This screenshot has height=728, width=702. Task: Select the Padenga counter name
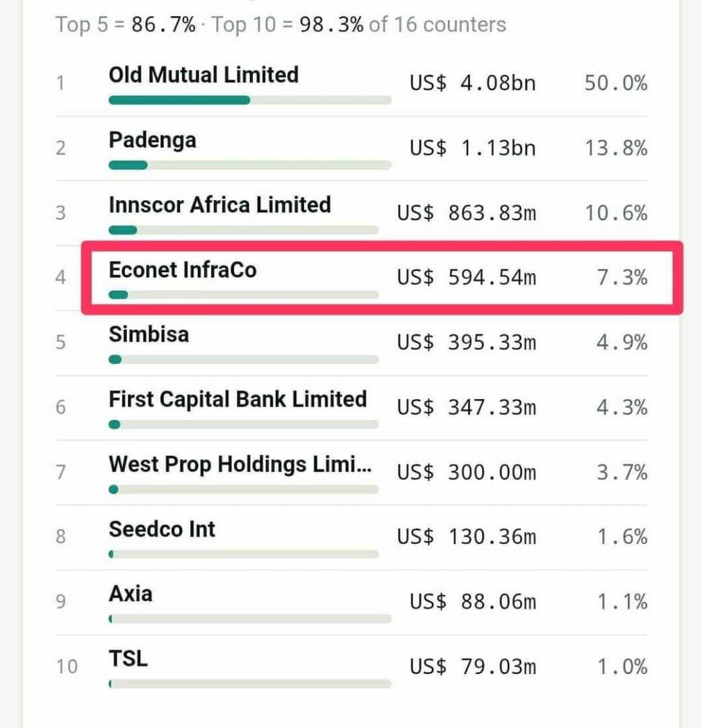[152, 140]
